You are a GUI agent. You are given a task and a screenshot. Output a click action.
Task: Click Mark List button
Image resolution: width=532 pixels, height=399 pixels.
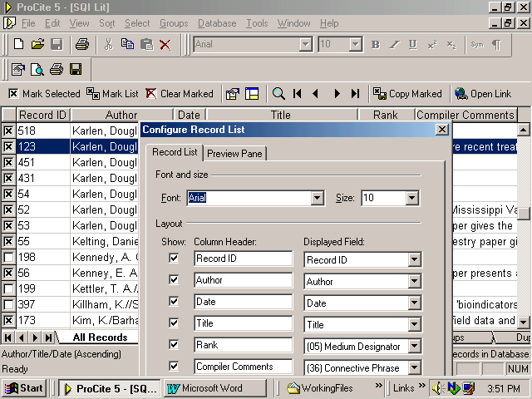coord(112,94)
